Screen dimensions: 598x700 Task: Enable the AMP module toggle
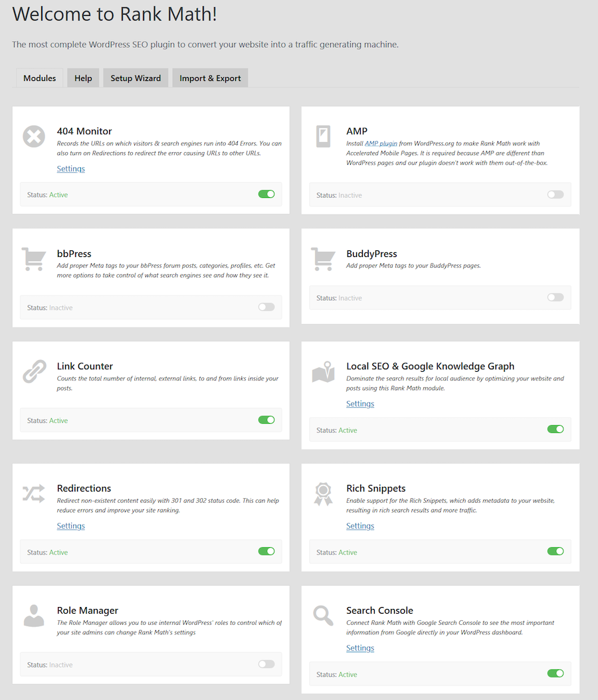[x=555, y=195]
